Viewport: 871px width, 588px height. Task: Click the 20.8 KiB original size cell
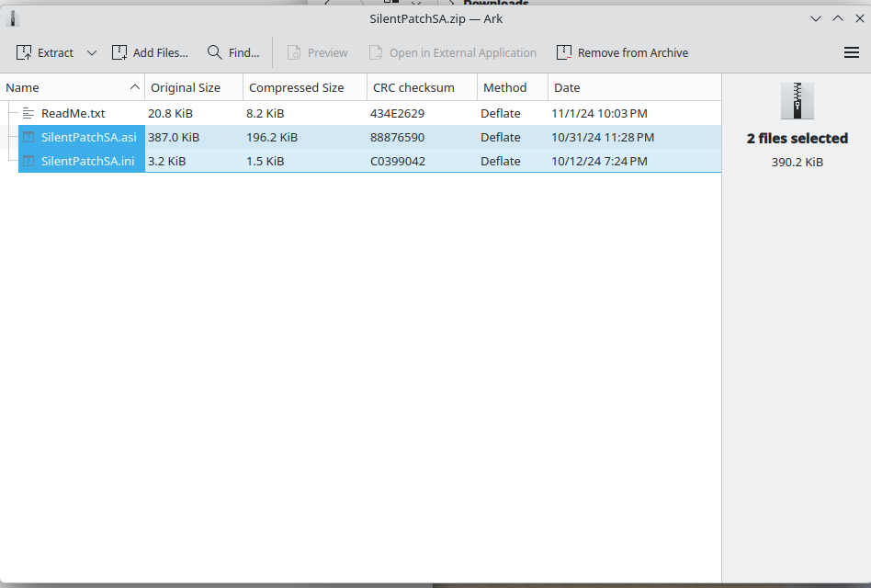171,113
